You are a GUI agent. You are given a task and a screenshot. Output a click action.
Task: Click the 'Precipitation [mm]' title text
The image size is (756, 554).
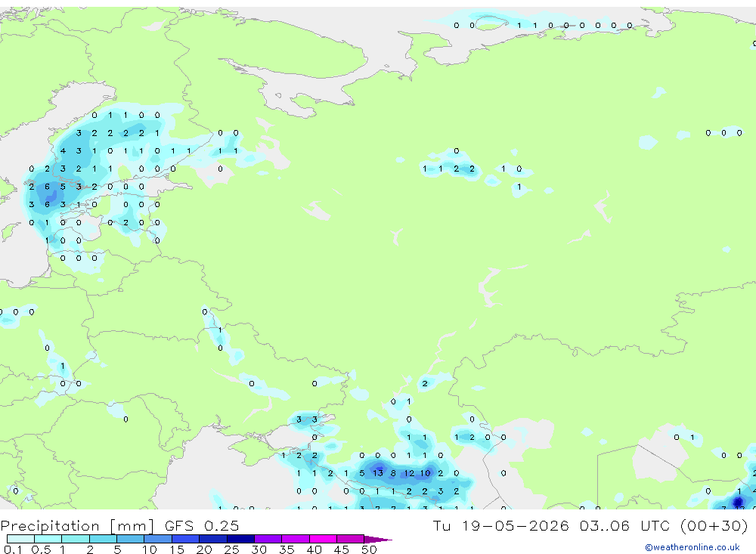pos(78,525)
